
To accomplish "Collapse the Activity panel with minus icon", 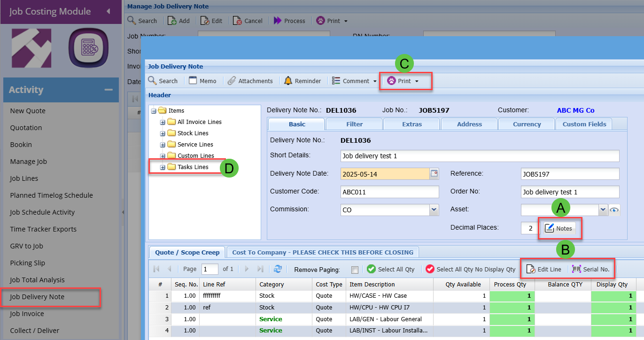I will coord(109,90).
